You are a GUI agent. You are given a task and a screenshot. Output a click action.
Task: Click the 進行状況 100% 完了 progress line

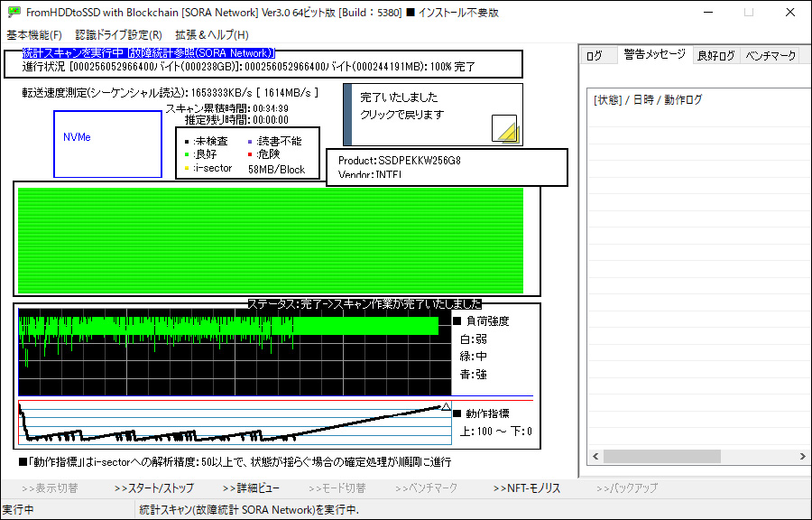pyautogui.click(x=249, y=67)
